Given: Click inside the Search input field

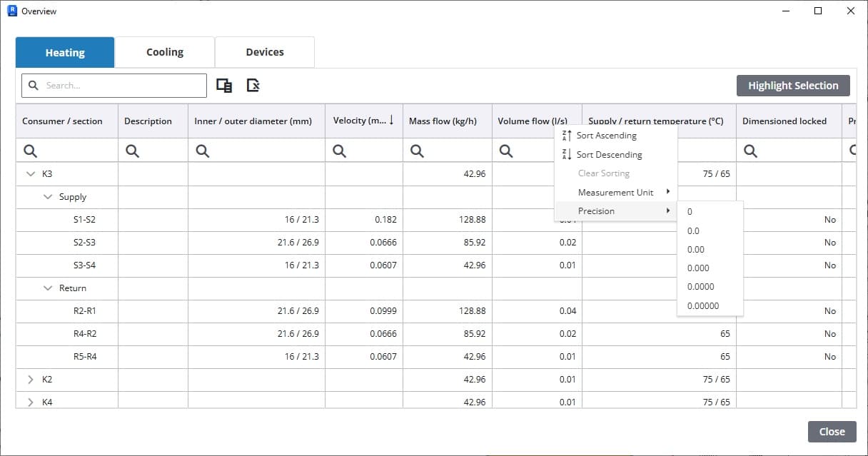Looking at the screenshot, I should click(x=121, y=86).
